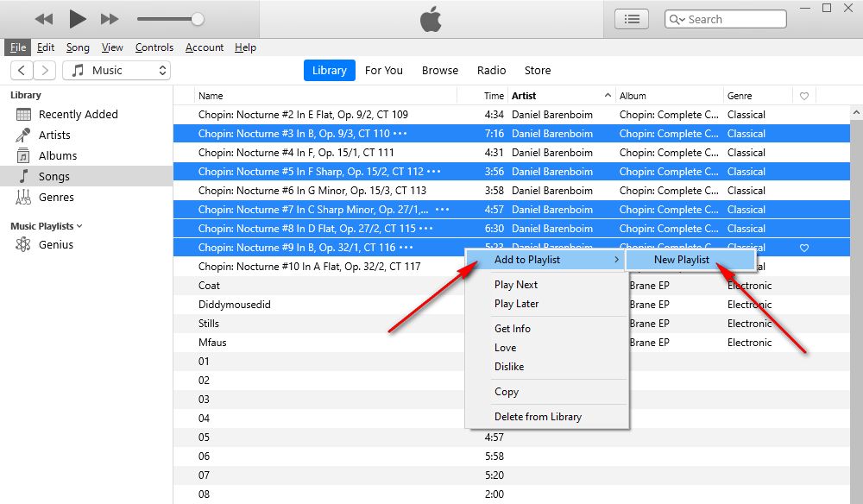Click the navigate back arrow button
The image size is (863, 504).
[22, 71]
